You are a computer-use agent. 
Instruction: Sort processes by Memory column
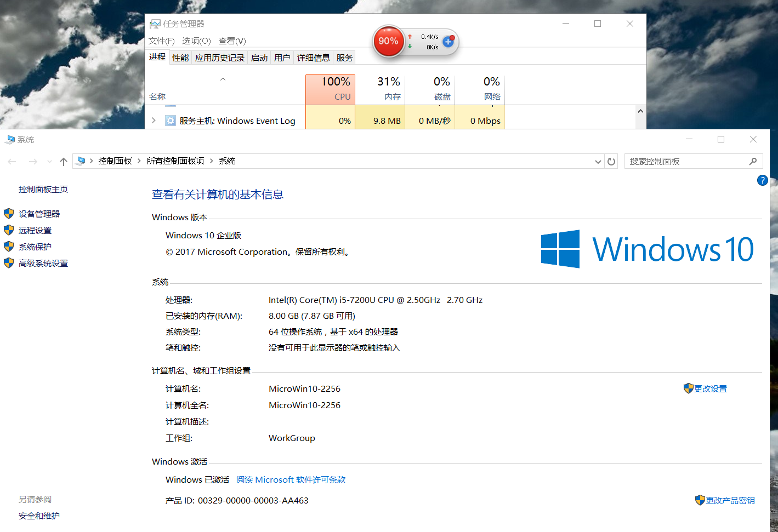pyautogui.click(x=381, y=89)
